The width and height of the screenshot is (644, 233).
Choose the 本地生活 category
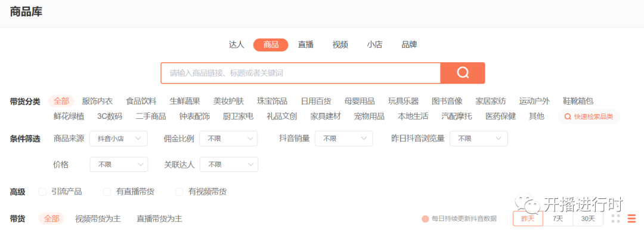click(413, 116)
